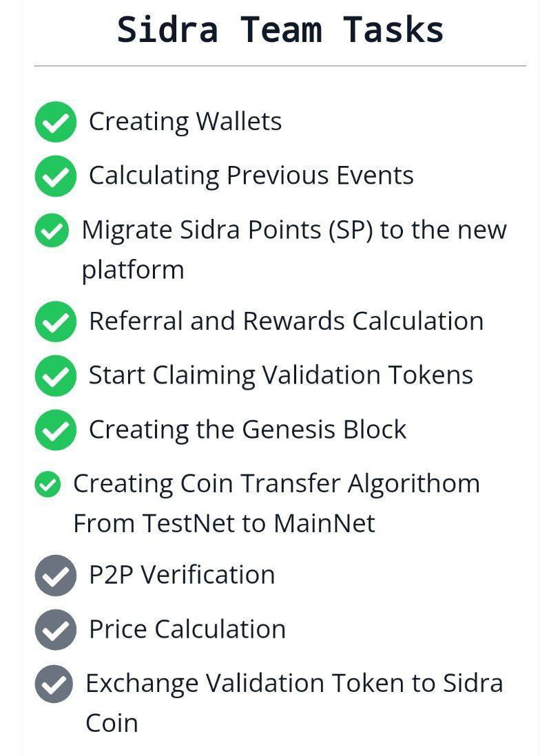560x756 pixels.
Task: Click green check next to Migrate Sidra Points
Action: point(52,230)
